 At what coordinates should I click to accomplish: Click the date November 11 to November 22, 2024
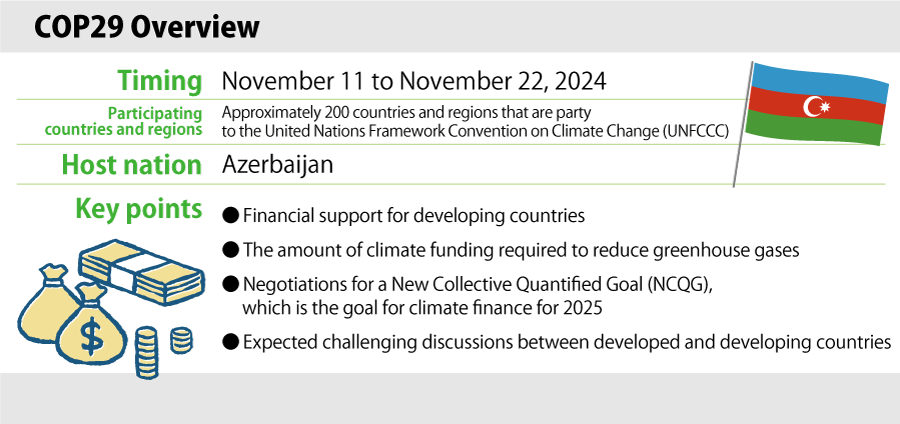point(414,81)
